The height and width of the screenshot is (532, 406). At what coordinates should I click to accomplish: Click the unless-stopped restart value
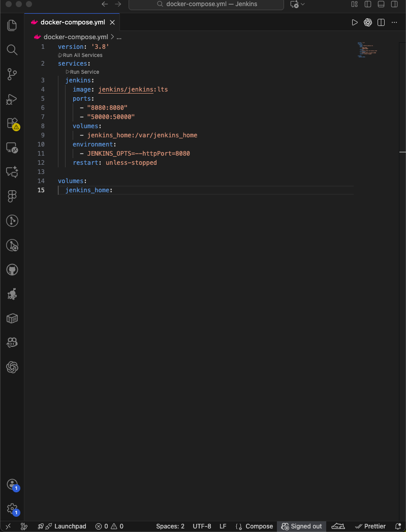131,163
